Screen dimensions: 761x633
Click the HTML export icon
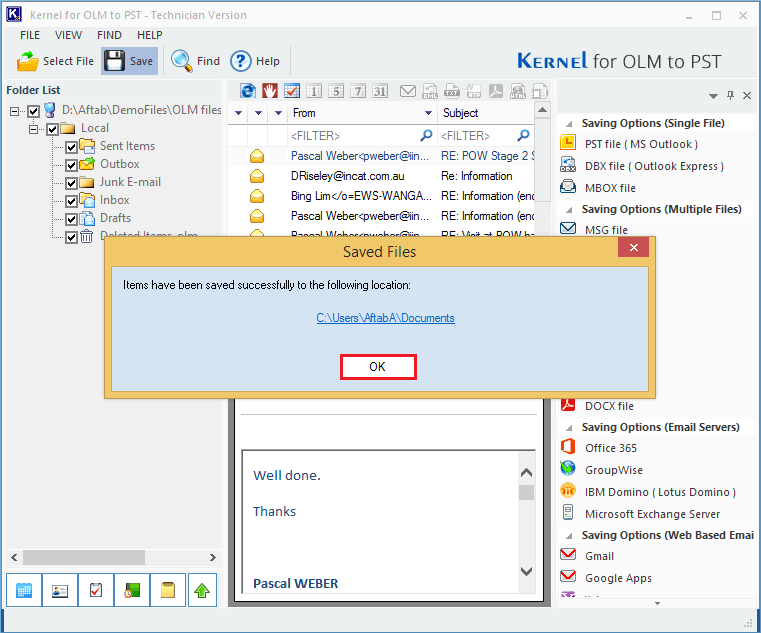(x=518, y=91)
